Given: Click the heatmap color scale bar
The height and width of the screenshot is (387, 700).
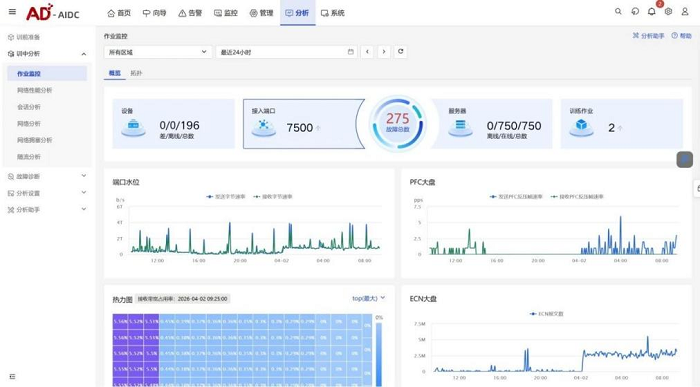Looking at the screenshot, I should 379,354.
